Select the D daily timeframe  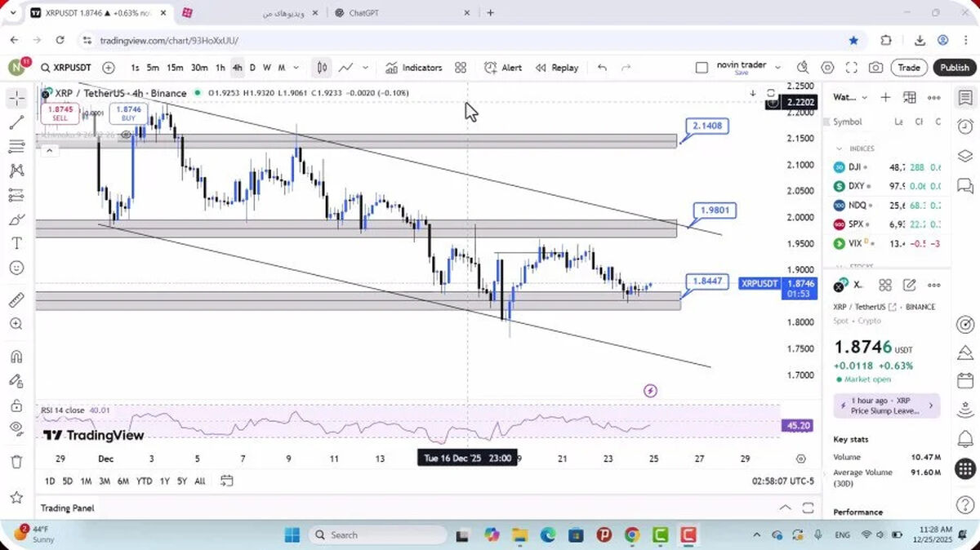tap(252, 68)
